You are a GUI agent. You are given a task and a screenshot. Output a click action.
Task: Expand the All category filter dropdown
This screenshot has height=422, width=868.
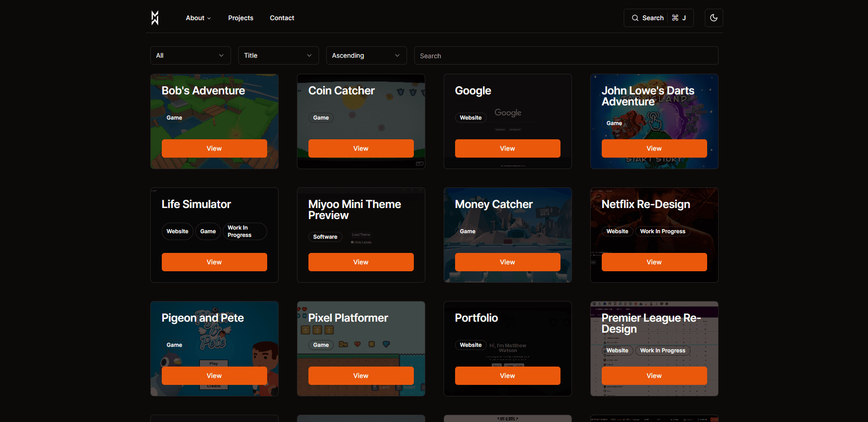tap(191, 55)
